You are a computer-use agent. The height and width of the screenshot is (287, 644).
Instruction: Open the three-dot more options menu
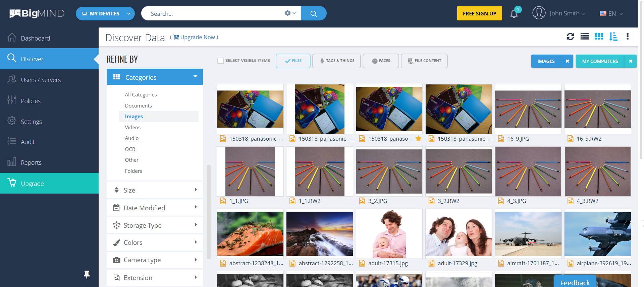tap(628, 37)
